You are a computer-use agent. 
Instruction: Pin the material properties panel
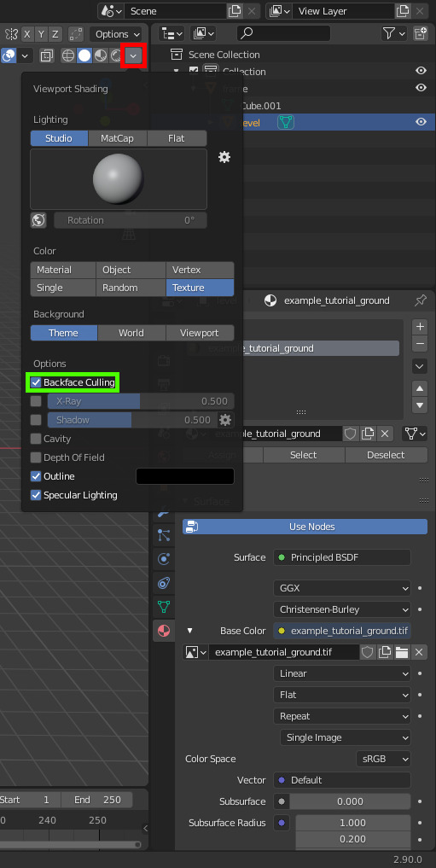[x=421, y=300]
